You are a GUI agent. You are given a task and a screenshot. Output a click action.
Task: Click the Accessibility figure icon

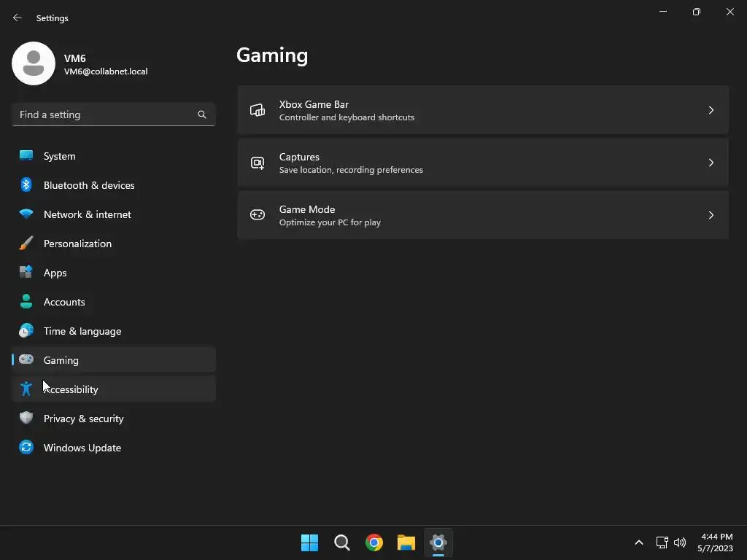26,389
